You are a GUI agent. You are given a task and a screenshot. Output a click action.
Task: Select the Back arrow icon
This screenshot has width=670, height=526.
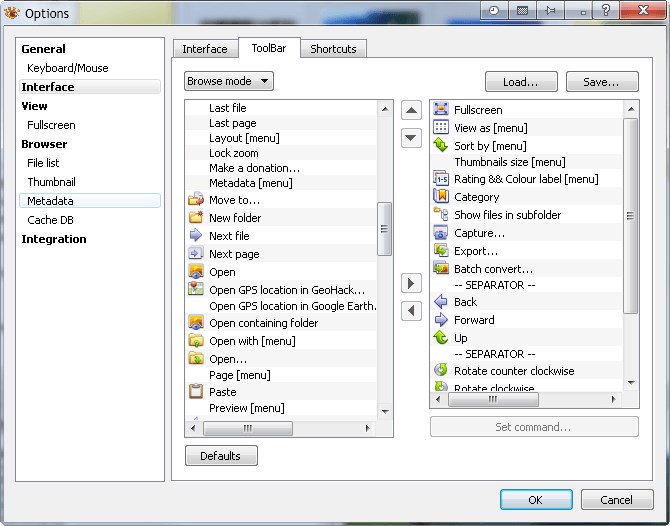(x=441, y=301)
